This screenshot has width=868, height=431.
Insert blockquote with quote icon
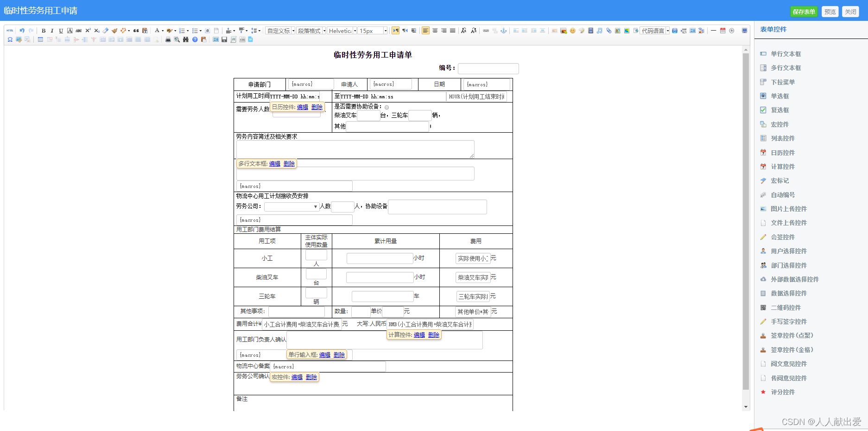pyautogui.click(x=136, y=31)
